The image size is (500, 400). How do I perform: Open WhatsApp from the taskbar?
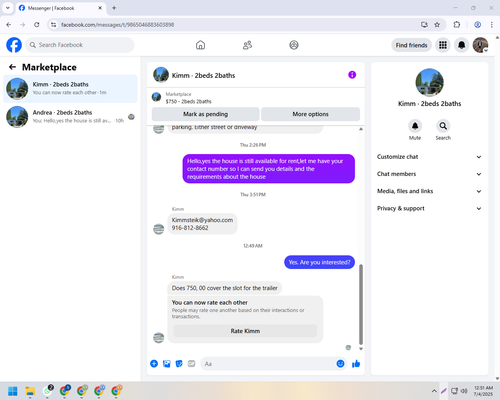click(x=48, y=391)
